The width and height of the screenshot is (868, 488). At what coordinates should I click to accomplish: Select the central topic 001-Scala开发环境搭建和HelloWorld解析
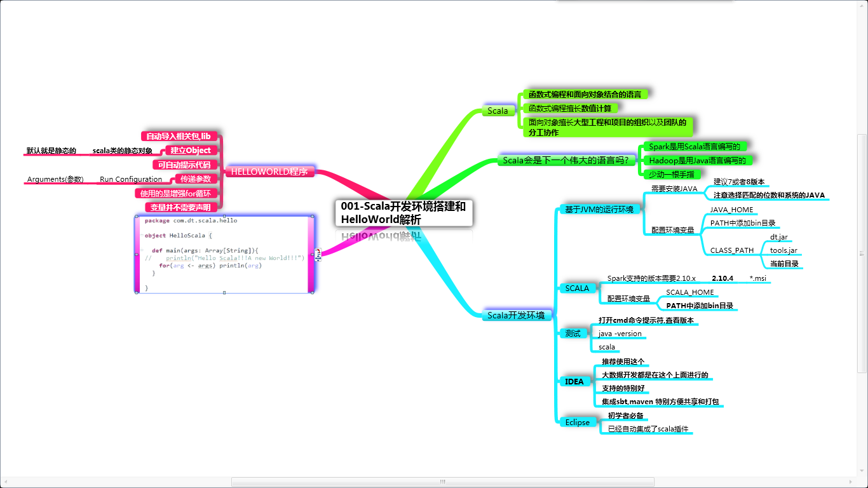[404, 213]
